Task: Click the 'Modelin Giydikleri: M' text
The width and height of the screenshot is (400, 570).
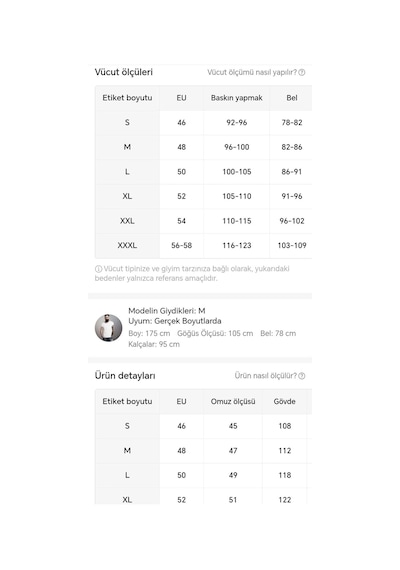Action: pyautogui.click(x=167, y=311)
